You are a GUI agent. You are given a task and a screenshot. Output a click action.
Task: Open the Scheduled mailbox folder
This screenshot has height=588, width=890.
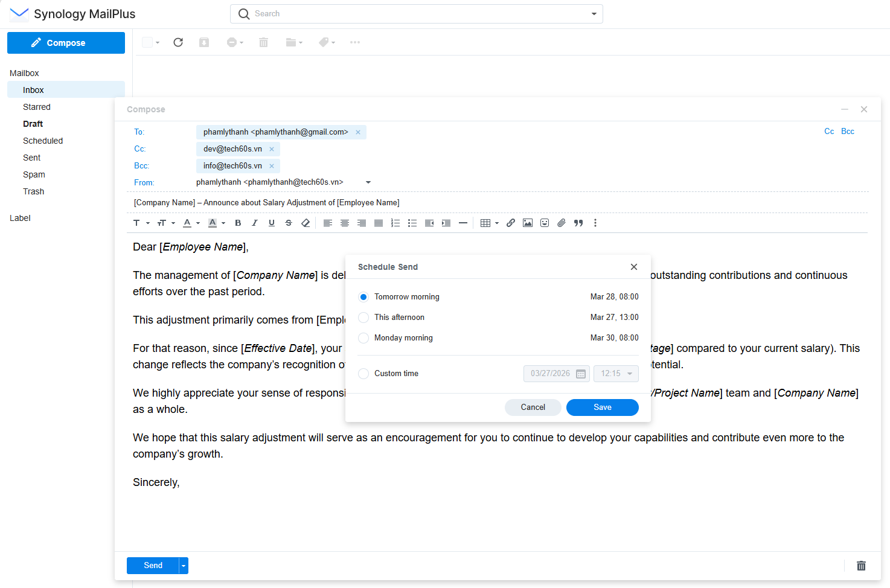[43, 141]
